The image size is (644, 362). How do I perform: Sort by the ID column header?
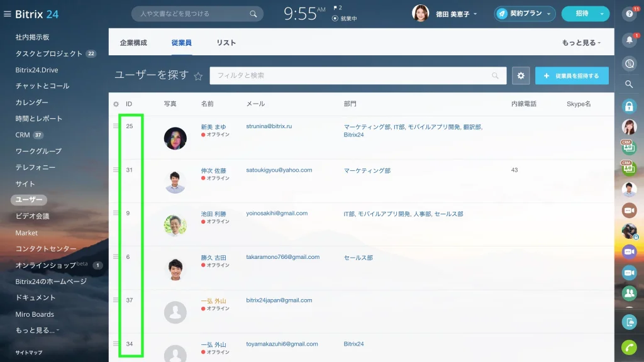[x=129, y=104]
